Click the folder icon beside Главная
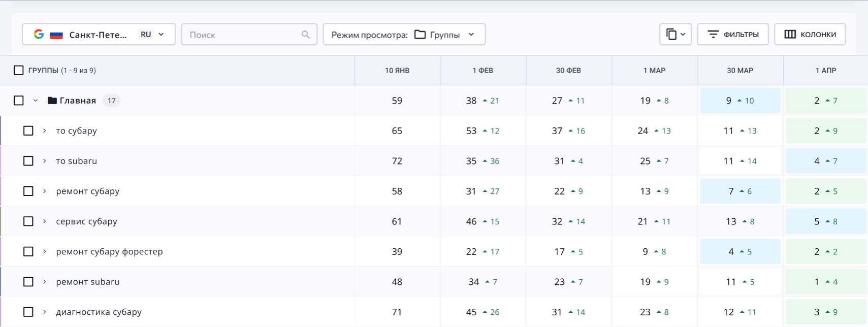 [x=52, y=101]
